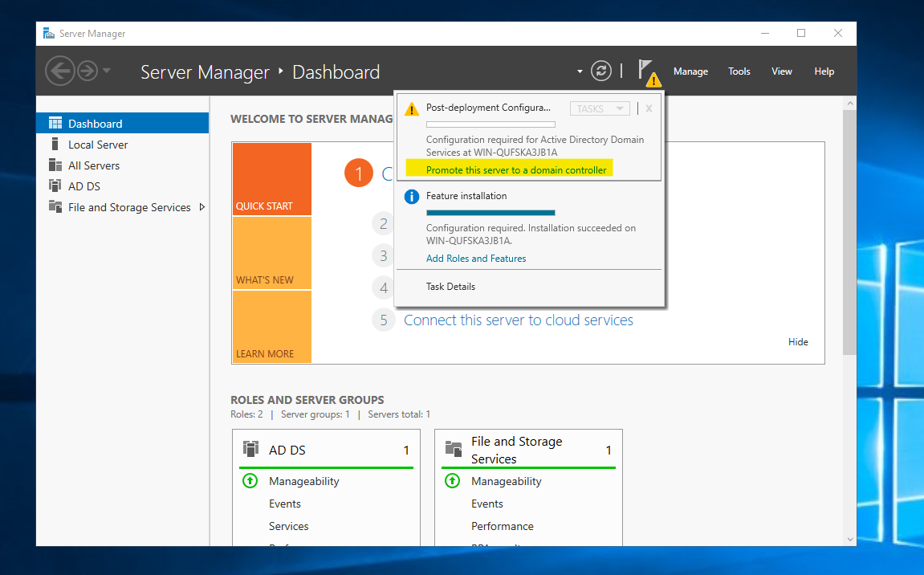Screen dimensions: 924x575
Task: Hide the welcome tile
Action: coord(798,342)
